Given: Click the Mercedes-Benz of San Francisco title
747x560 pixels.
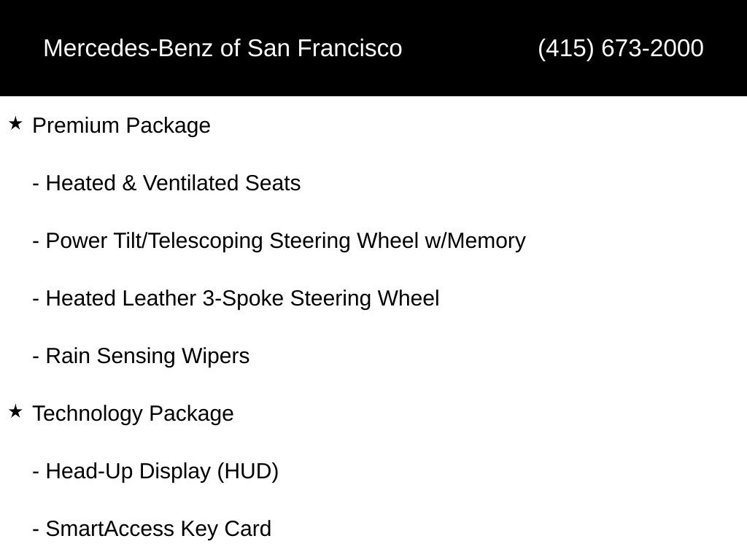Looking at the screenshot, I should pyautogui.click(x=223, y=48).
